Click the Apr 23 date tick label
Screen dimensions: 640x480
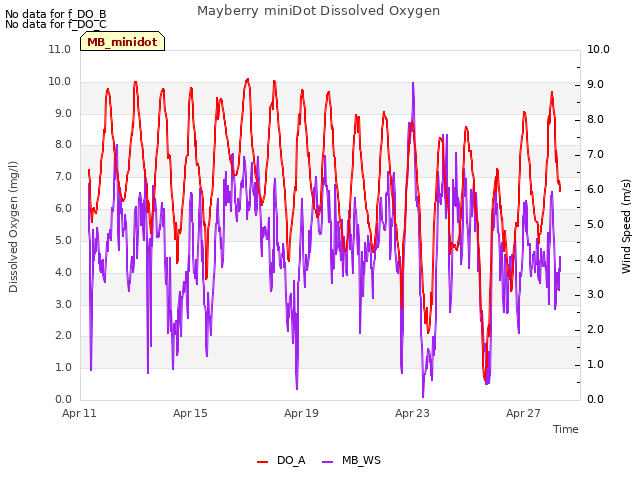412,413
